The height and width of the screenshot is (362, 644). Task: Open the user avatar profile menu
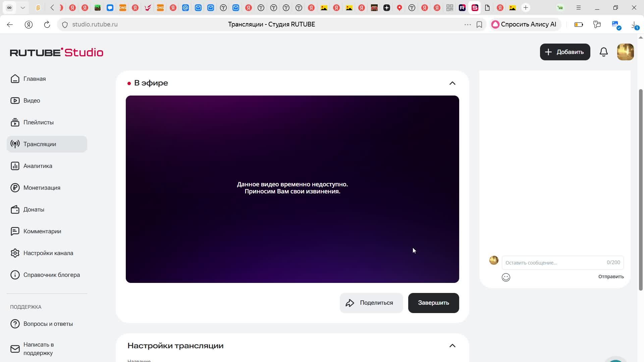point(625,52)
